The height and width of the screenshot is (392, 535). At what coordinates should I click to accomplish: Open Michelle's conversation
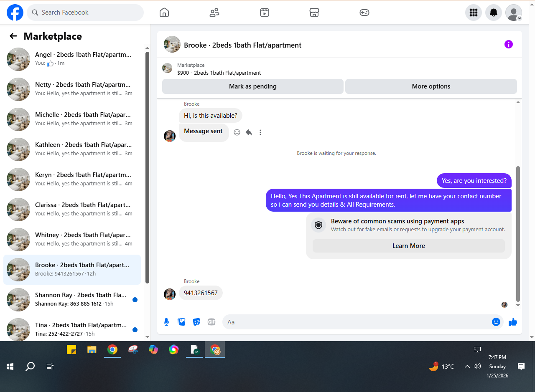72,119
